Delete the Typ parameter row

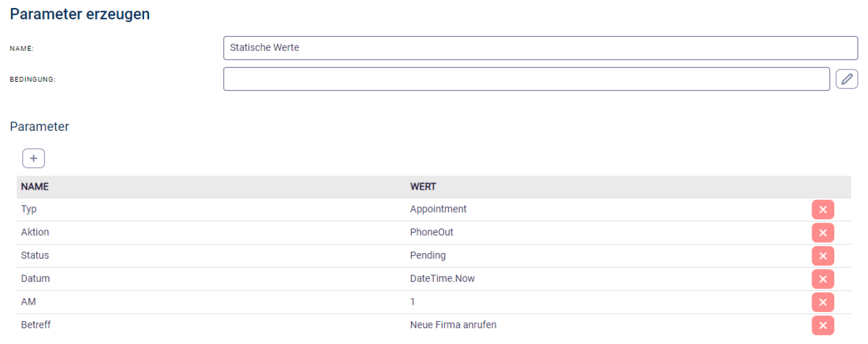822,209
